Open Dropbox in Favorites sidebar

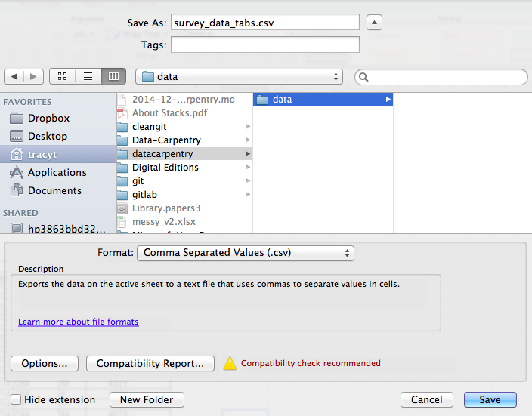[48, 118]
